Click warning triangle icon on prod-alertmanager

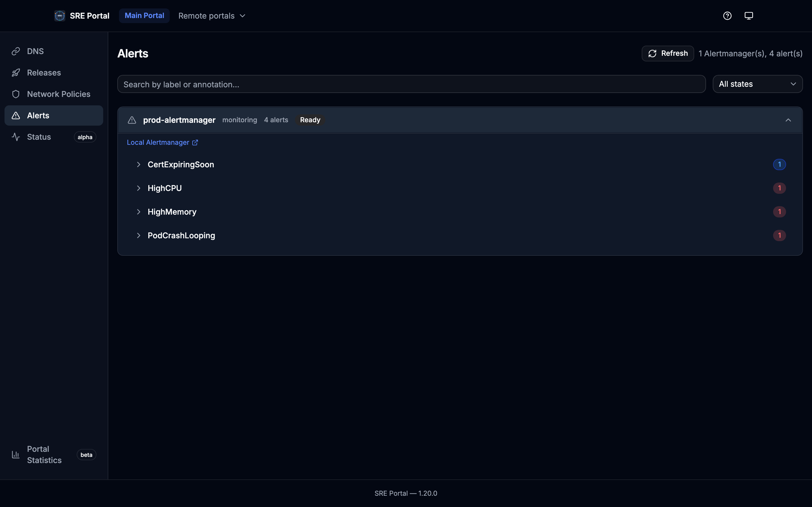coord(132,120)
